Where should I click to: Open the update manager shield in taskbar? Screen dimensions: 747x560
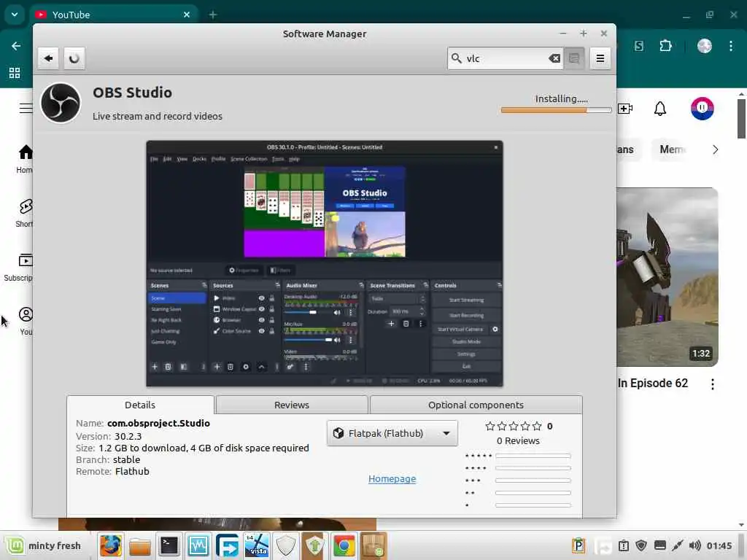(314, 545)
